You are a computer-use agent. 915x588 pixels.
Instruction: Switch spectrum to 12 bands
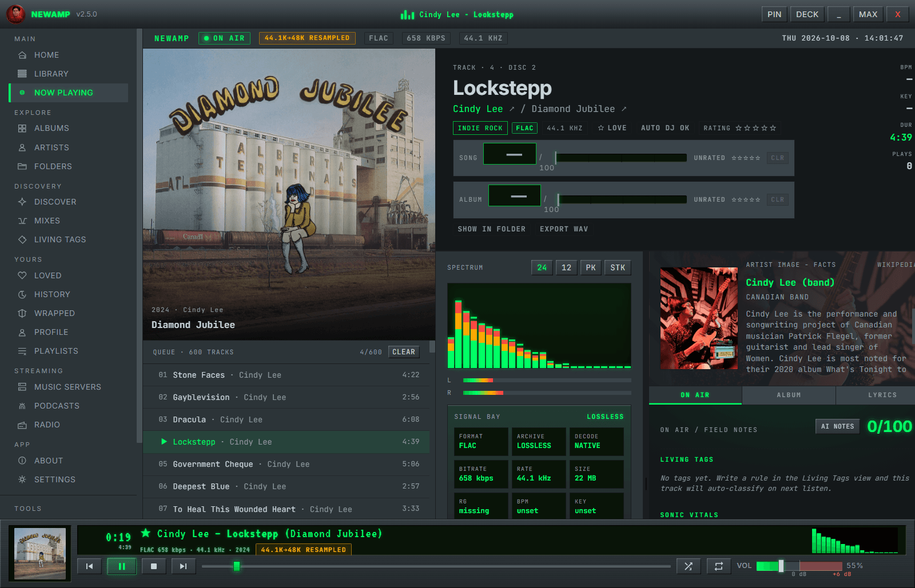click(566, 267)
